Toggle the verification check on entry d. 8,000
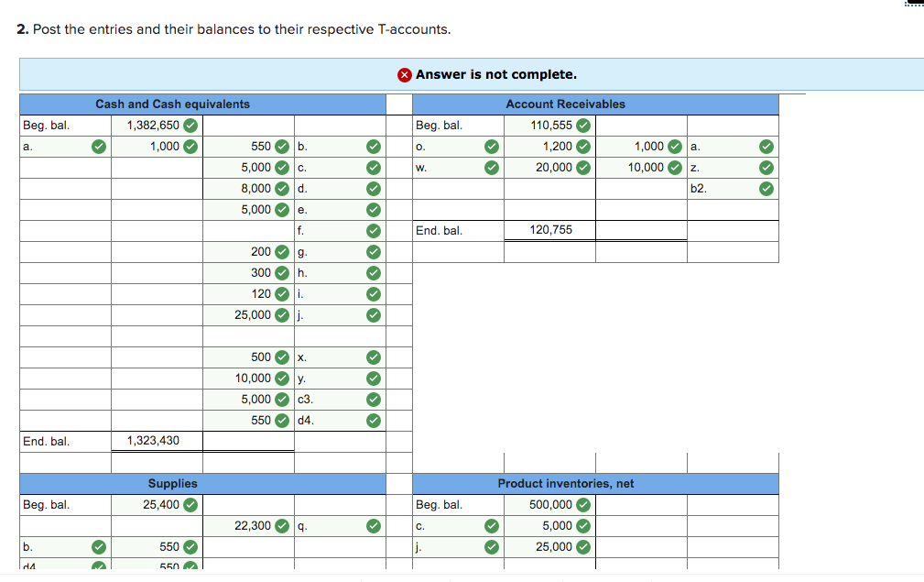 [280, 189]
